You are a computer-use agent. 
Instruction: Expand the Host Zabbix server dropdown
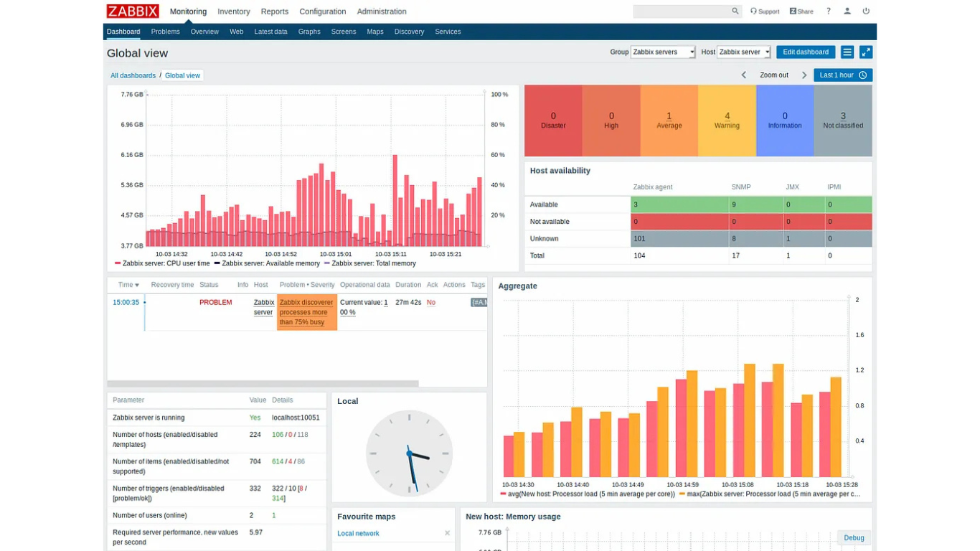743,52
